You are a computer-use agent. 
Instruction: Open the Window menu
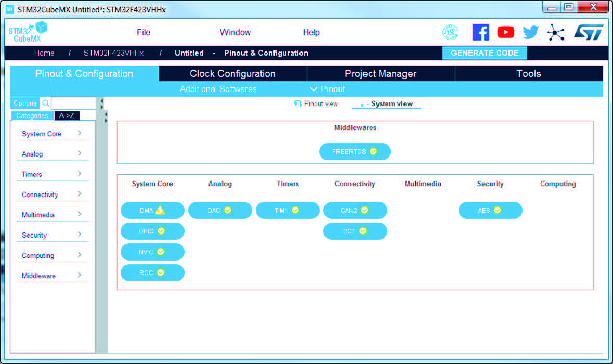click(x=235, y=32)
